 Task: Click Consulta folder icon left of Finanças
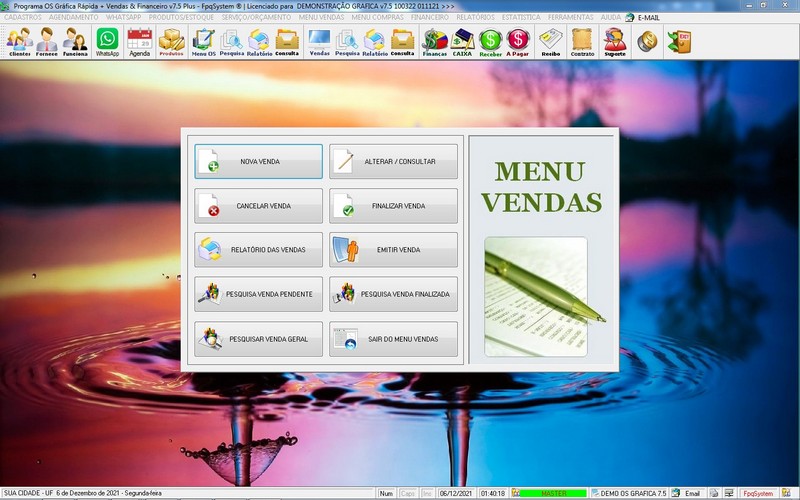point(403,42)
